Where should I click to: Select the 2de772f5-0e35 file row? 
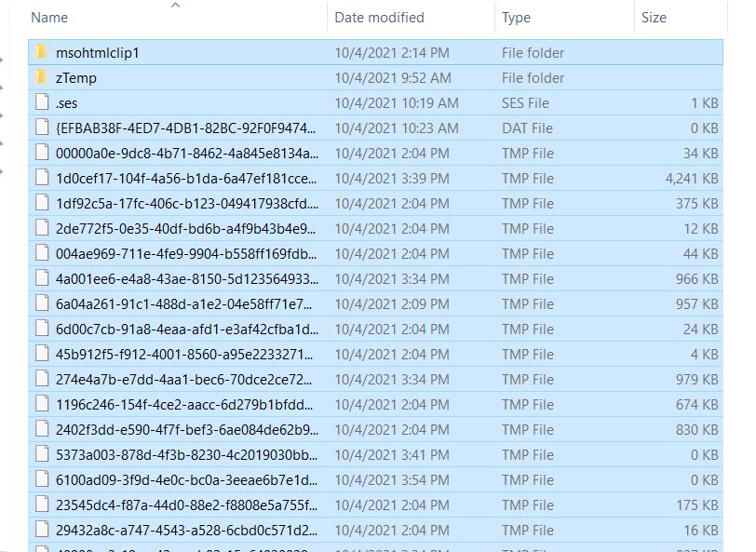[186, 229]
